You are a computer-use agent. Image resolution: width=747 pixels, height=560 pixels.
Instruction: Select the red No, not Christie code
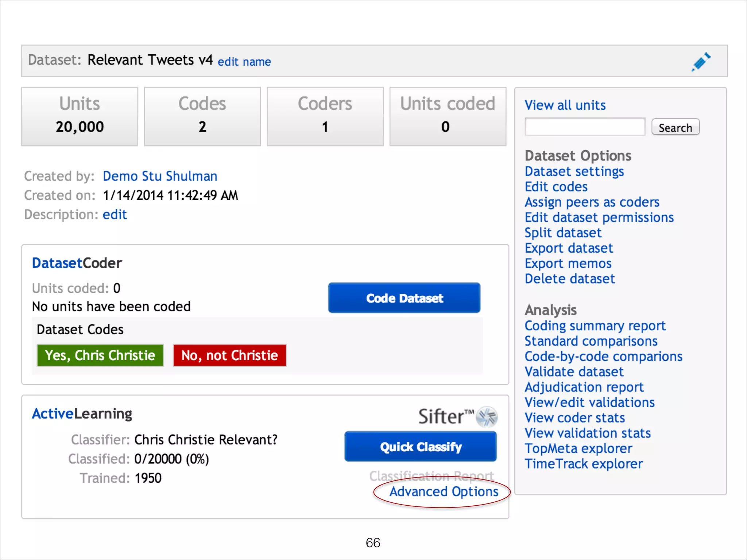(x=229, y=355)
